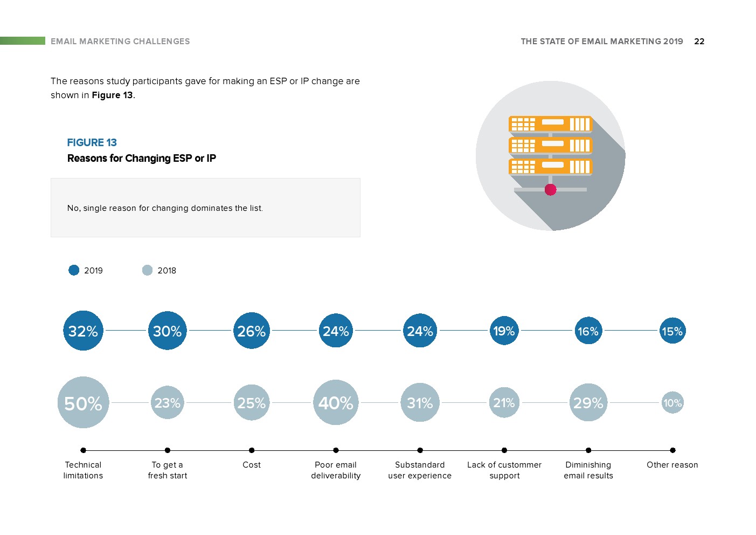Select the 26% Cost bubble for 2019
The height and width of the screenshot is (535, 756).
[x=251, y=331]
